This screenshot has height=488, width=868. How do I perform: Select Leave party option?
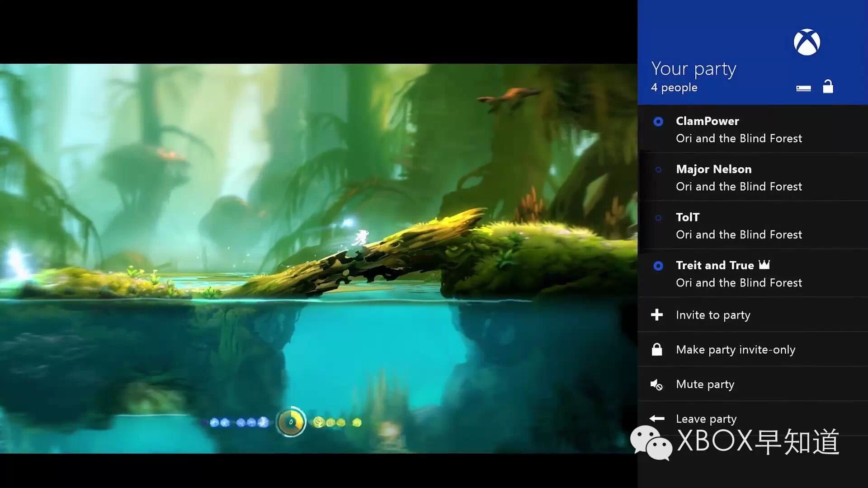click(706, 419)
